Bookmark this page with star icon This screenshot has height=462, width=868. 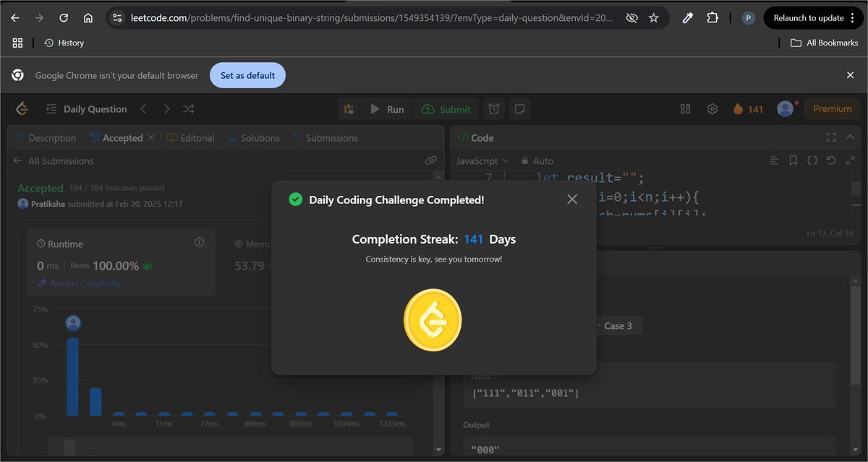[x=654, y=18]
